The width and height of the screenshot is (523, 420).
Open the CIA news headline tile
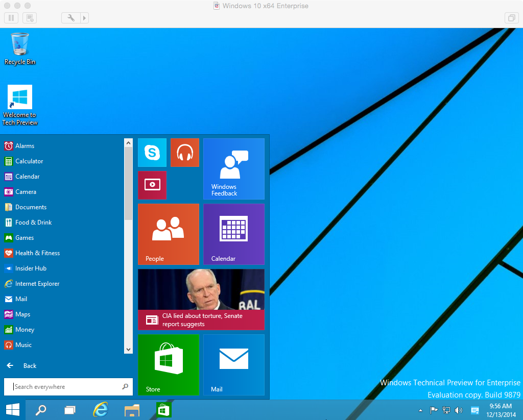pyautogui.click(x=201, y=300)
